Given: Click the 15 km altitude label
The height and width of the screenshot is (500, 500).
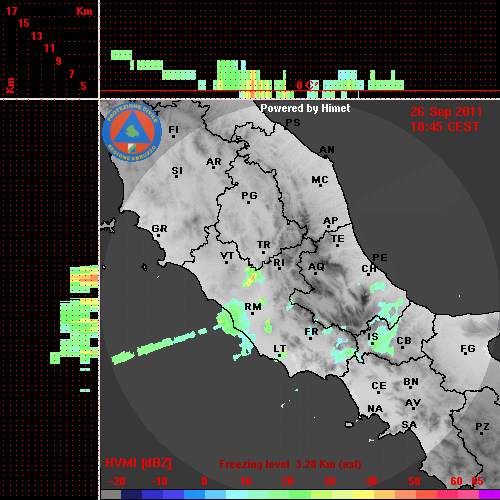Looking at the screenshot, I should coord(23,23).
